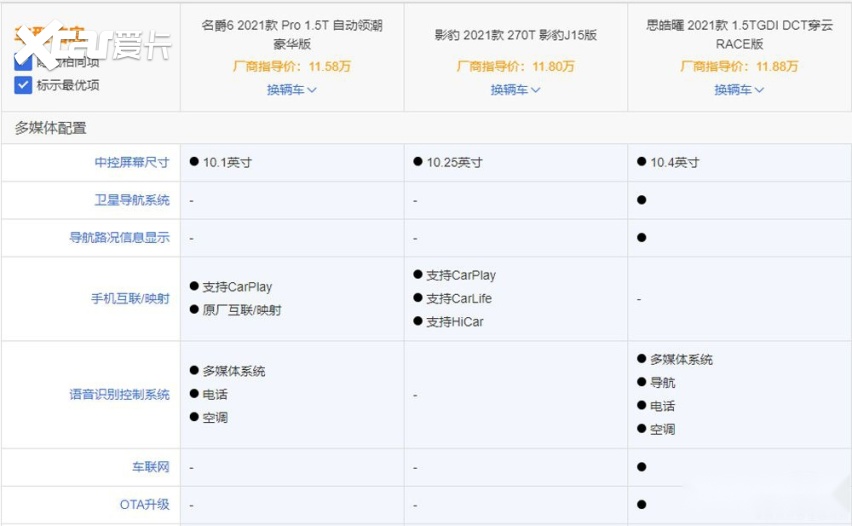Click the OTA升级 row label

145,505
